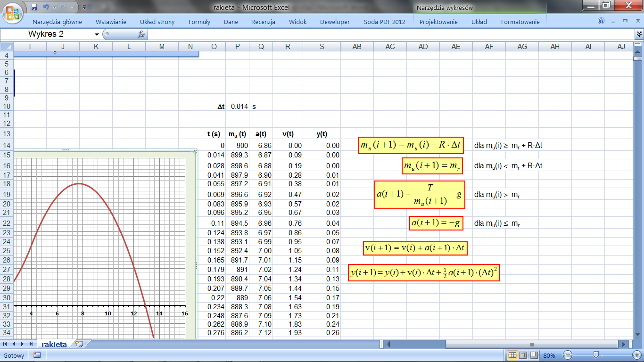
Task: Insert a new worksheet tab icon
Action: coord(79,345)
